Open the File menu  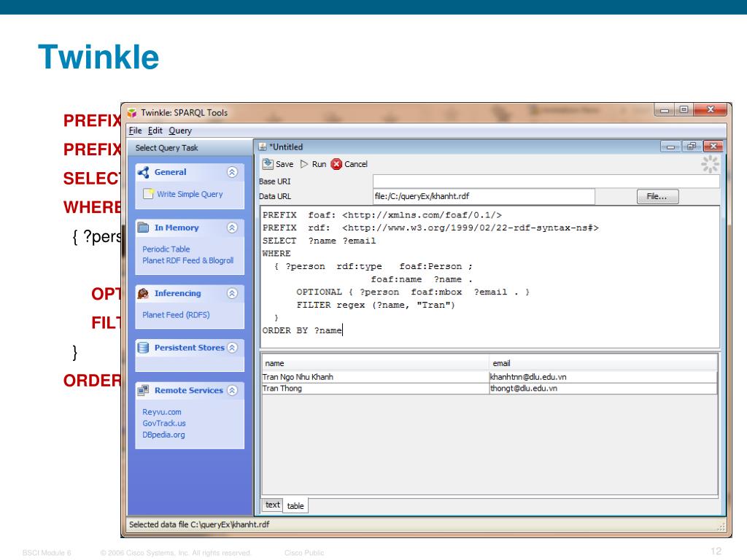tap(135, 131)
